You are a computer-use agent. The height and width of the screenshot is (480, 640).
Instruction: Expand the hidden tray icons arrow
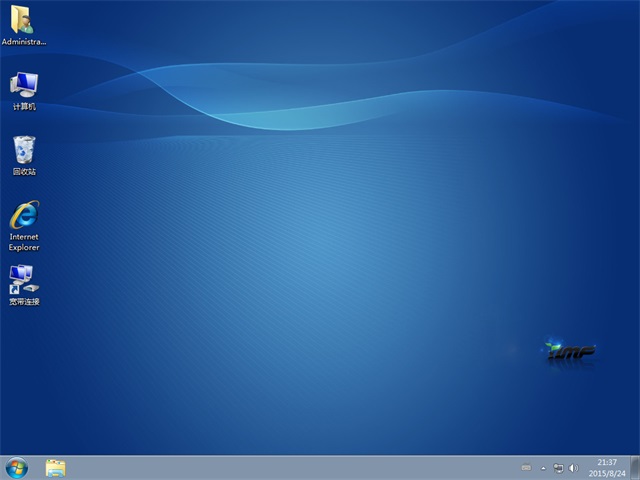click(x=544, y=467)
